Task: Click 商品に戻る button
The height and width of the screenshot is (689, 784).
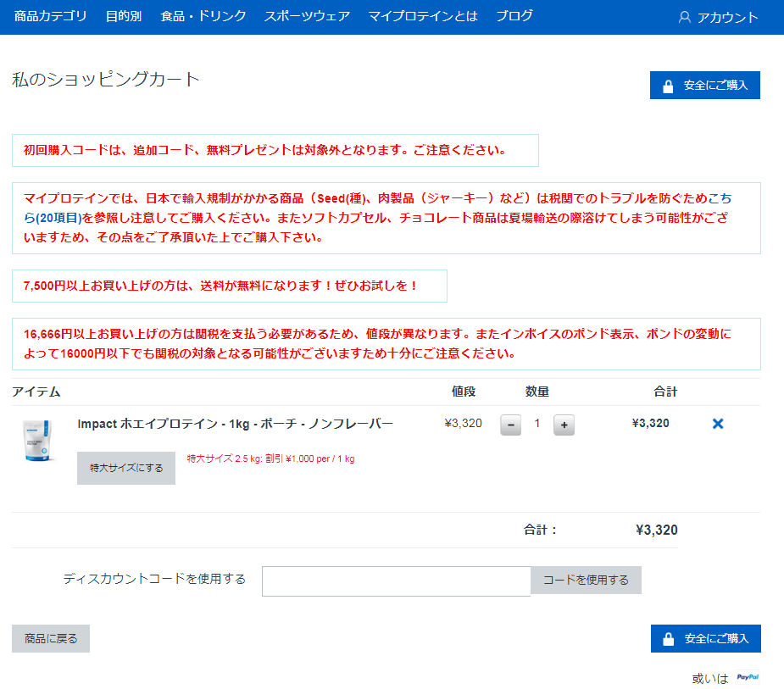Action: point(51,639)
